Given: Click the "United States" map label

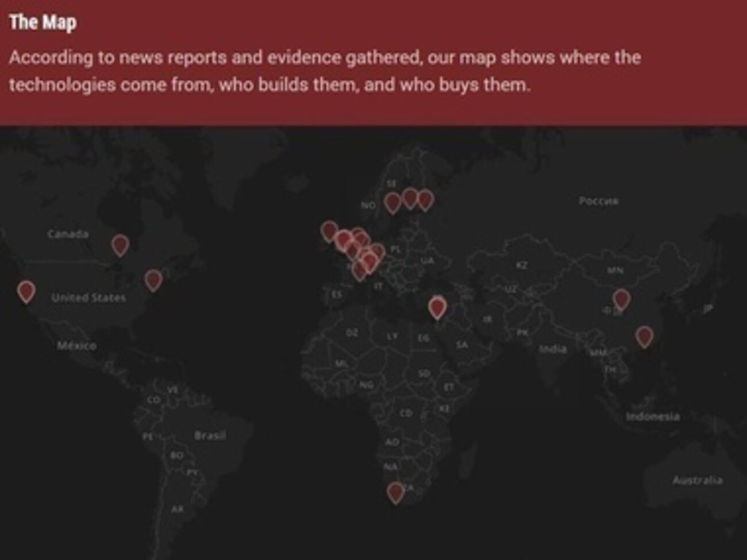Looking at the screenshot, I should click(x=88, y=298).
